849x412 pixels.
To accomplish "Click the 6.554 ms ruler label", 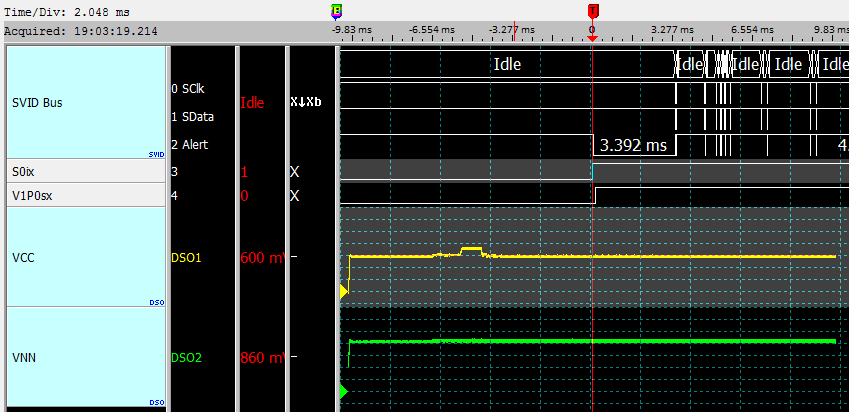I will [x=752, y=29].
